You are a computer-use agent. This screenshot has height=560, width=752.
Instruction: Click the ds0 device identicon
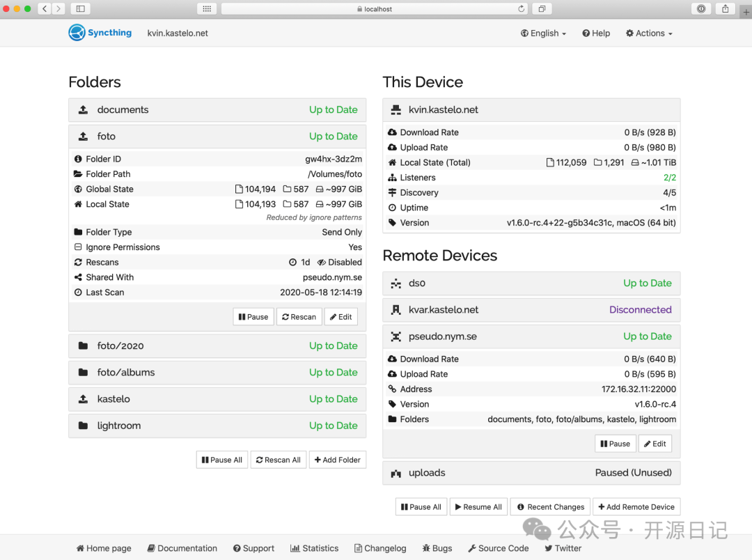coord(396,283)
